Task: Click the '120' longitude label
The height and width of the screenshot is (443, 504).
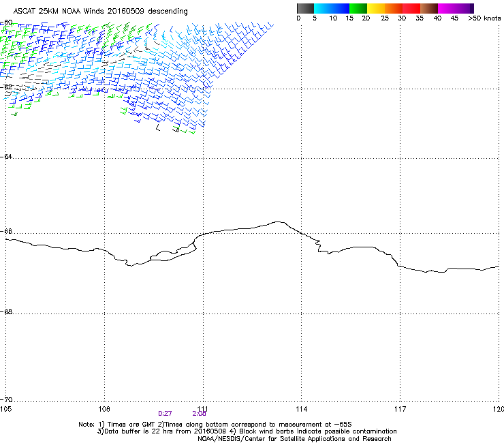Action: 499,409
